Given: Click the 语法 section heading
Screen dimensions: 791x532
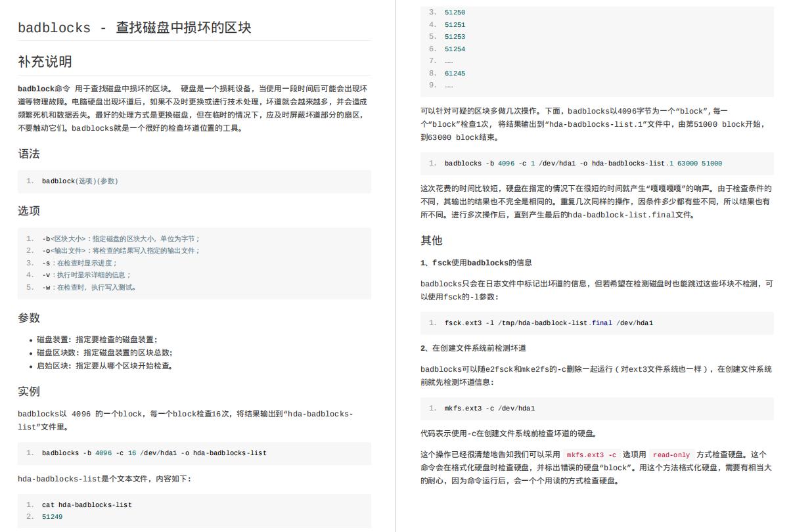Looking at the screenshot, I should (x=29, y=154).
